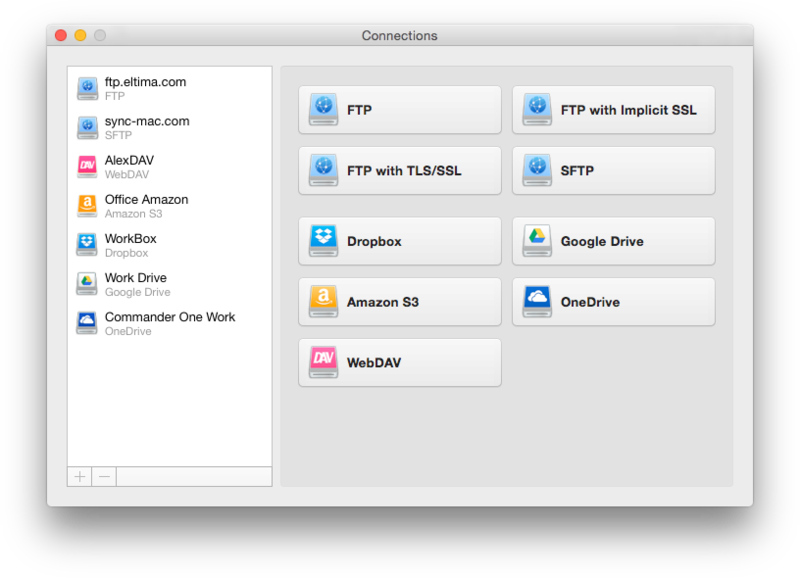Image resolution: width=800 pixels, height=578 pixels.
Task: Open the AlexDAV entry in the list
Action: click(169, 167)
